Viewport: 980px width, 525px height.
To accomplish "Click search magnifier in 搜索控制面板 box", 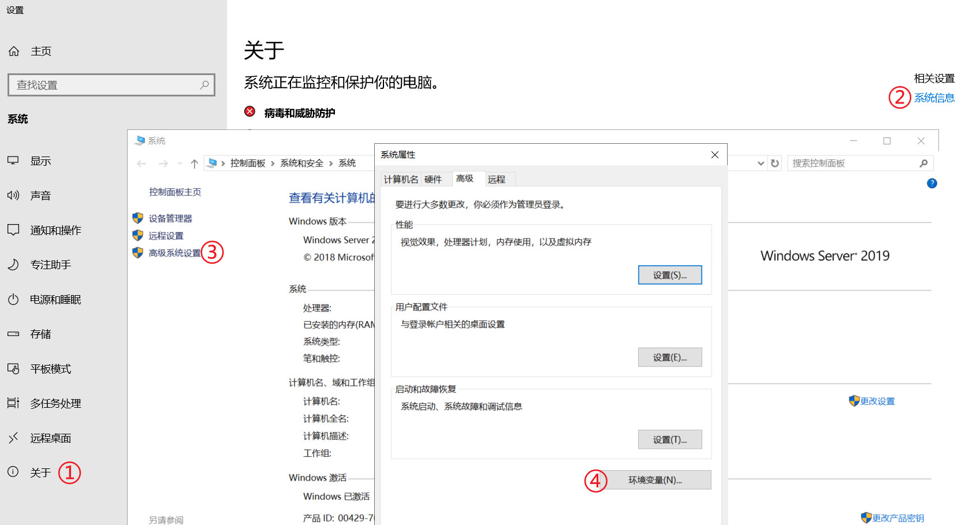I will [x=923, y=163].
